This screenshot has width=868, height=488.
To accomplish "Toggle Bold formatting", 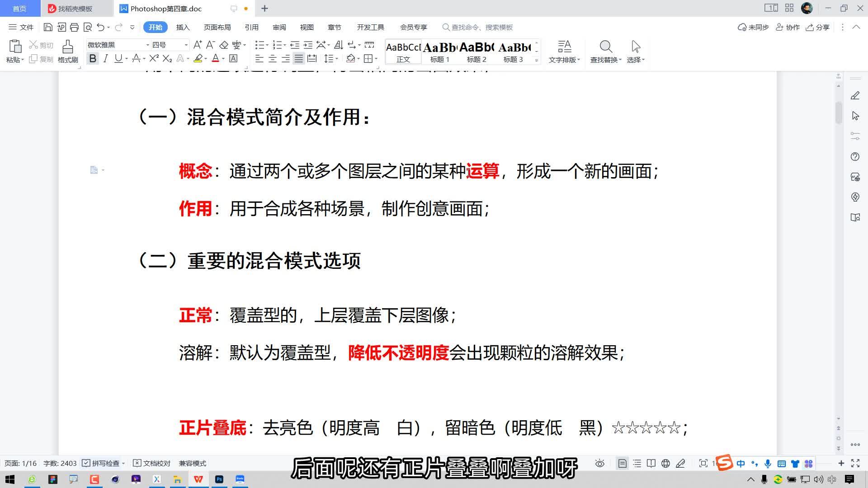I will click(x=93, y=58).
